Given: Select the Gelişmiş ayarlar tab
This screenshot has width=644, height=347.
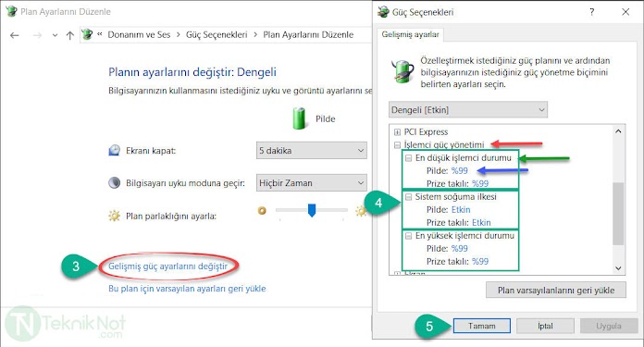Looking at the screenshot, I should 410,34.
